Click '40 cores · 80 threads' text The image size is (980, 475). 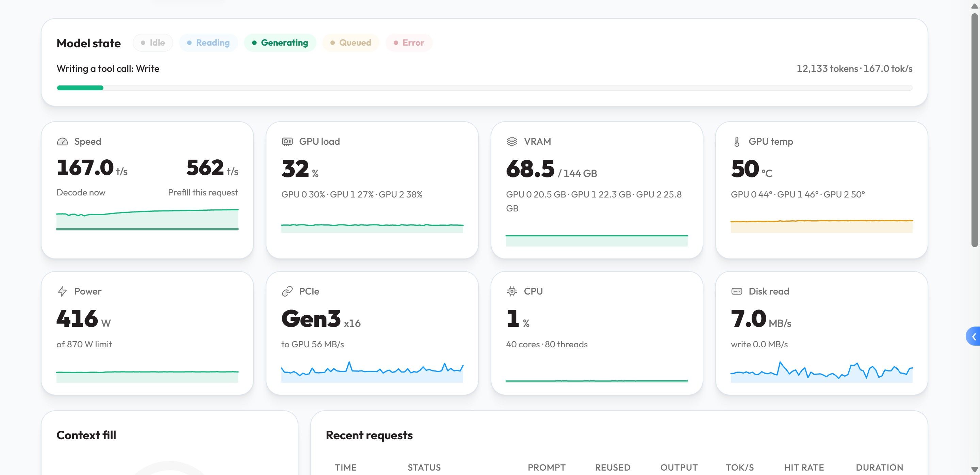coord(547,344)
